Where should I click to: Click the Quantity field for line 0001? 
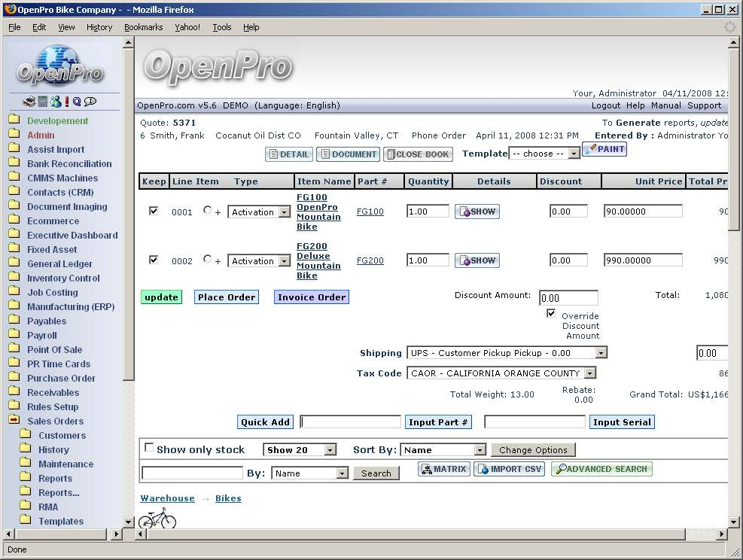tap(427, 212)
